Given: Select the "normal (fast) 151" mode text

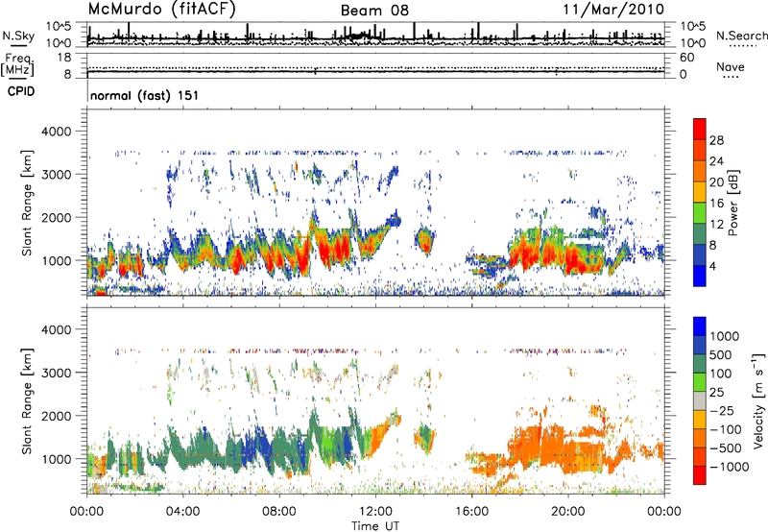Looking at the screenshot, I should 145,95.
